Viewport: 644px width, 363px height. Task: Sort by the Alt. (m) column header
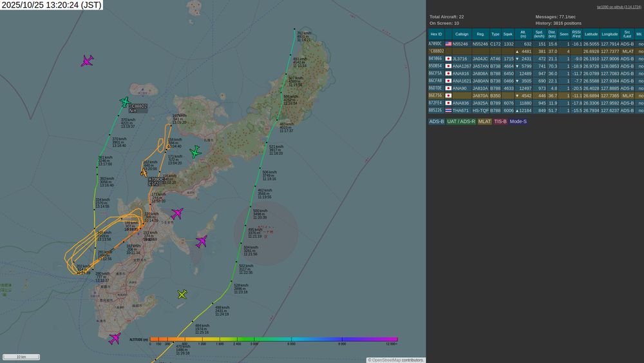(x=523, y=34)
